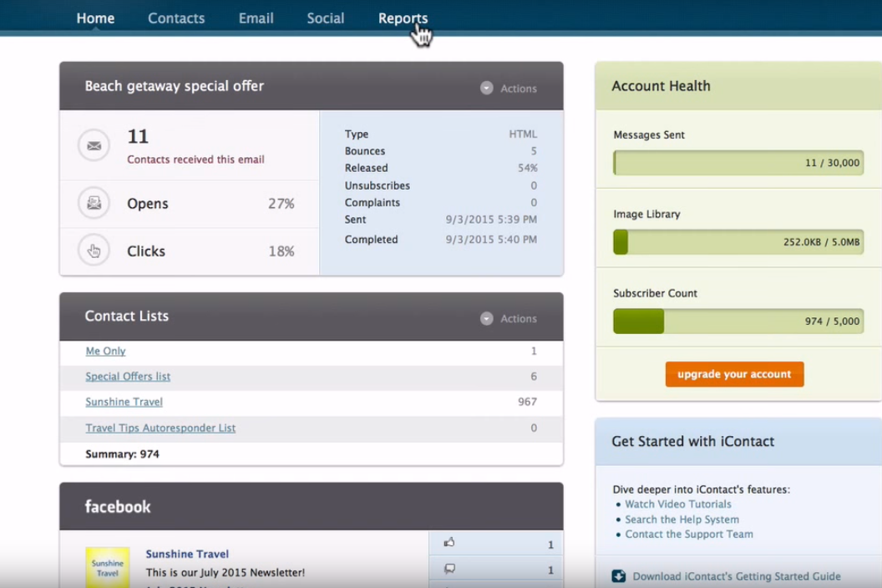Image resolution: width=882 pixels, height=588 pixels.
Task: Click the Sunshine Travel count 967
Action: 527,402
